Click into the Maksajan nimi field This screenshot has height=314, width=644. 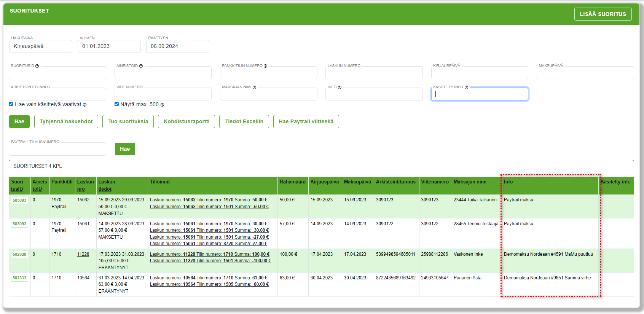click(x=269, y=94)
